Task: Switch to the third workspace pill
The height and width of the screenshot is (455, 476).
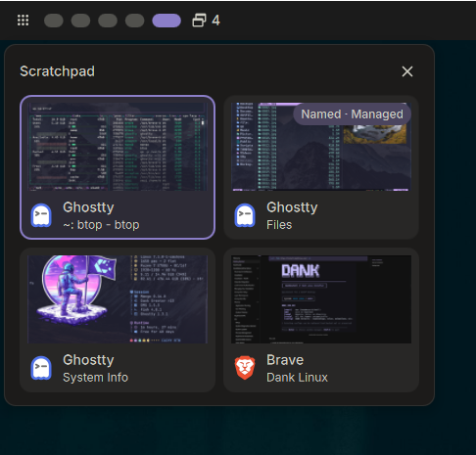Action: click(108, 21)
